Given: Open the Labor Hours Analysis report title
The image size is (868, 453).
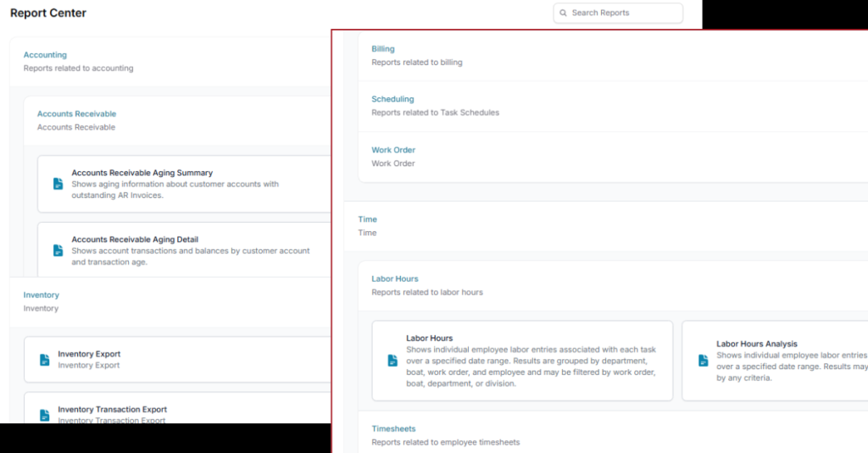Looking at the screenshot, I should tap(757, 344).
